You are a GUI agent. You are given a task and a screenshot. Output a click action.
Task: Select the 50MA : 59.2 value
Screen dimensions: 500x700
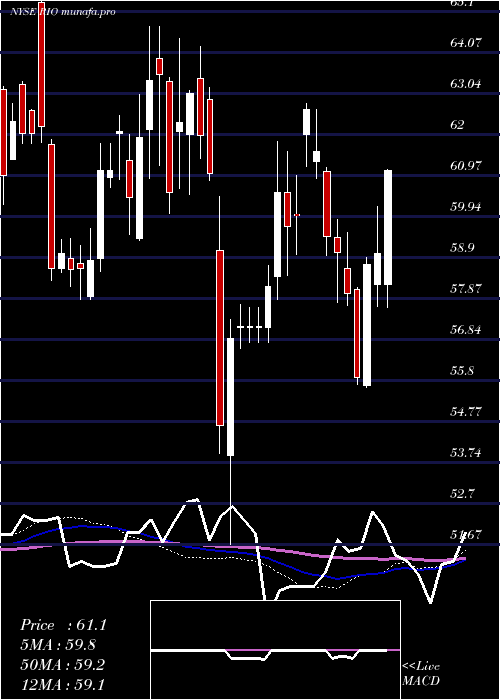[62, 665]
